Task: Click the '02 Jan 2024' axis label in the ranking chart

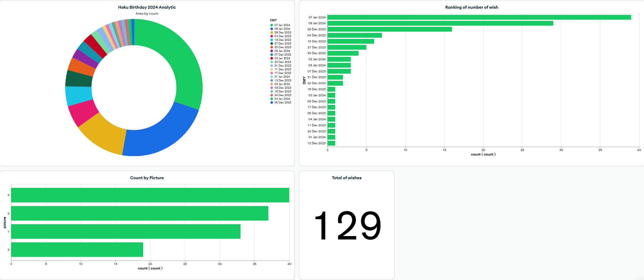Action: 317,59
